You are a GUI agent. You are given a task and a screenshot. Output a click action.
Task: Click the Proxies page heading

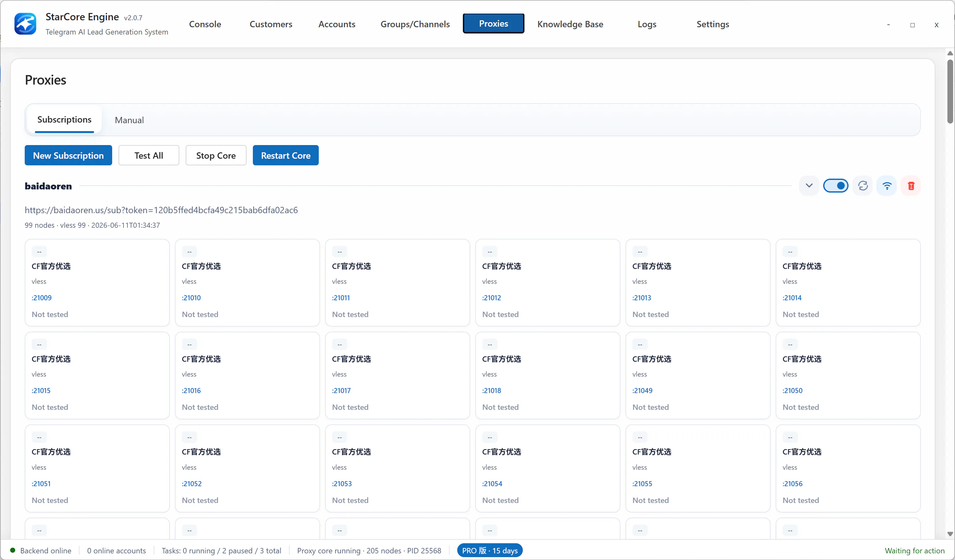(46, 80)
